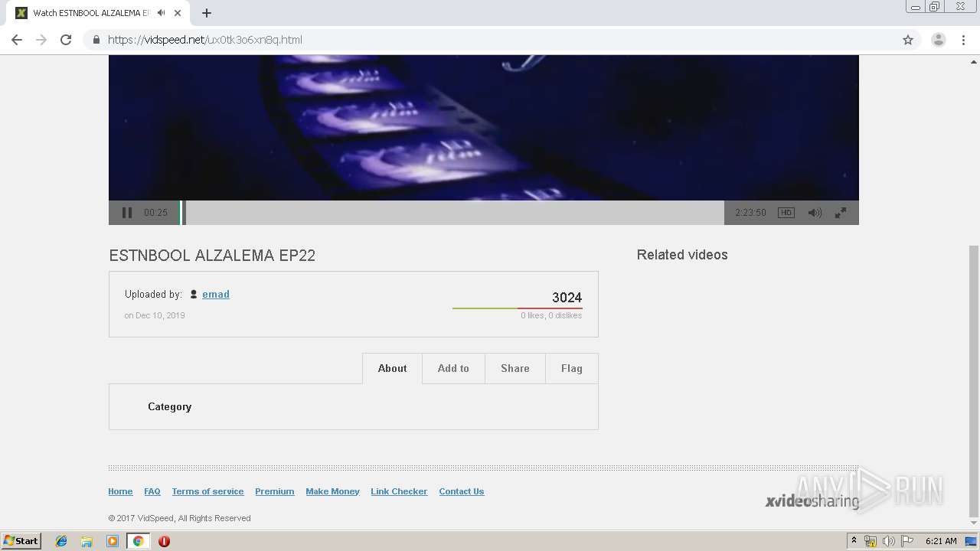Open Terms of service link
Screen dimensions: 980x551
[x=207, y=491]
